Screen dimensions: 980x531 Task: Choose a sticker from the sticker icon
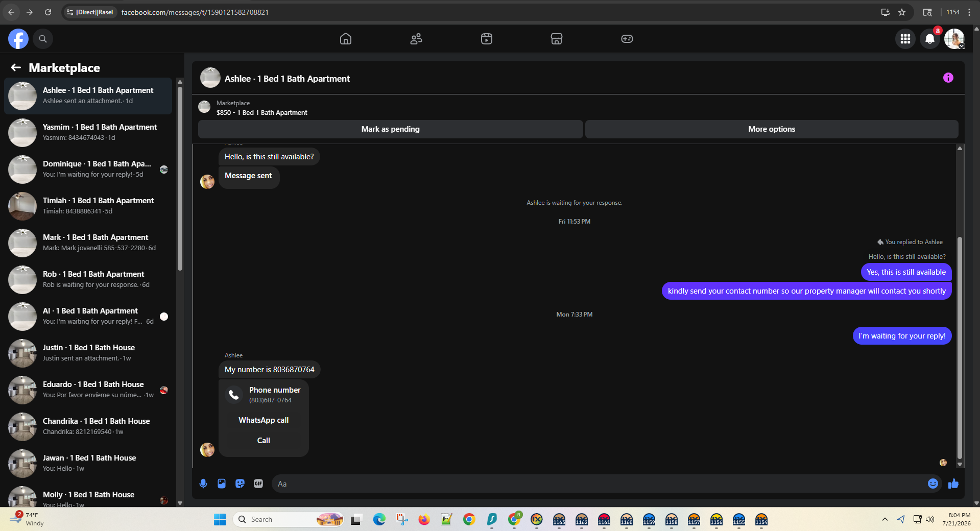tap(240, 484)
